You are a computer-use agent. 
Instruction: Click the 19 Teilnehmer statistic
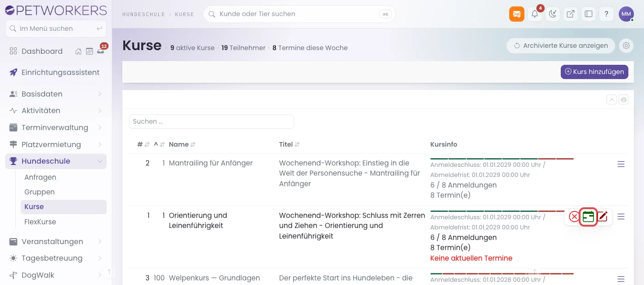[x=243, y=48]
